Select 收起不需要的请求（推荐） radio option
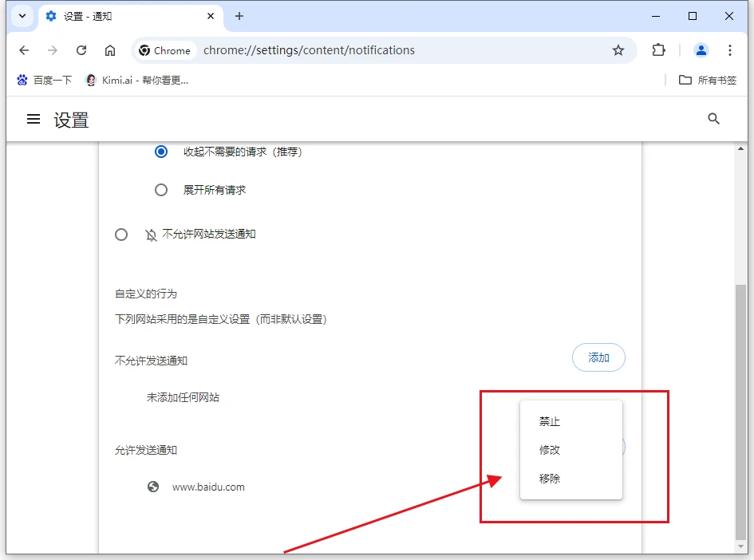 [161, 152]
